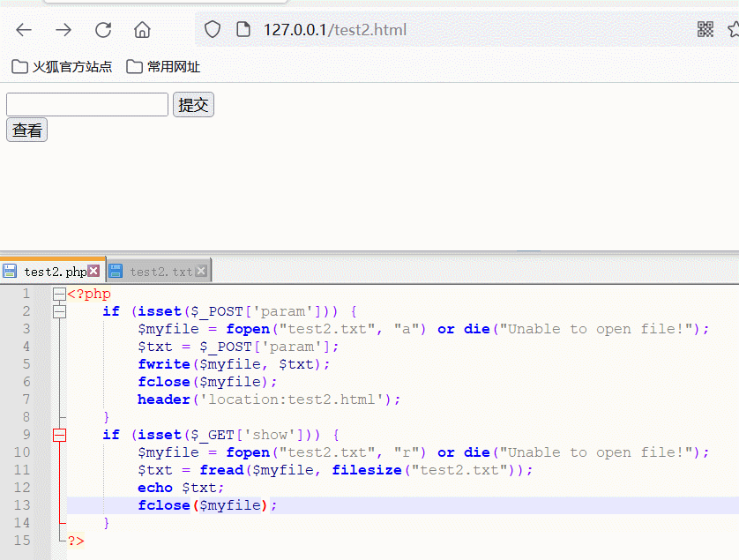
Task: Close the test2.php tab
Action: pyautogui.click(x=93, y=271)
